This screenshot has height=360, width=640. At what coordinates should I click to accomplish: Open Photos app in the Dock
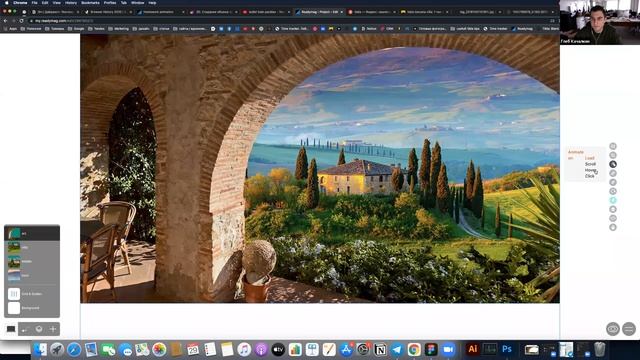[159, 350]
